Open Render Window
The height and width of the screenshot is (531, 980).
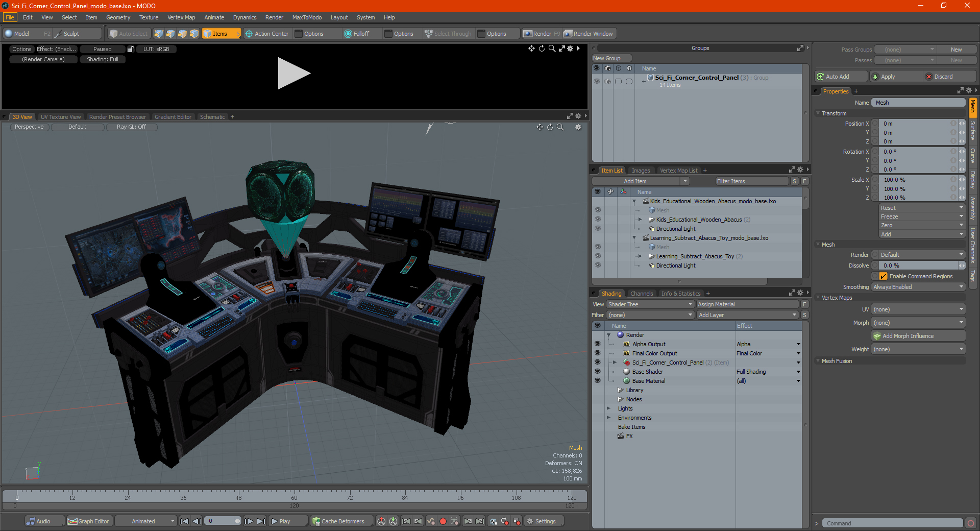[589, 34]
